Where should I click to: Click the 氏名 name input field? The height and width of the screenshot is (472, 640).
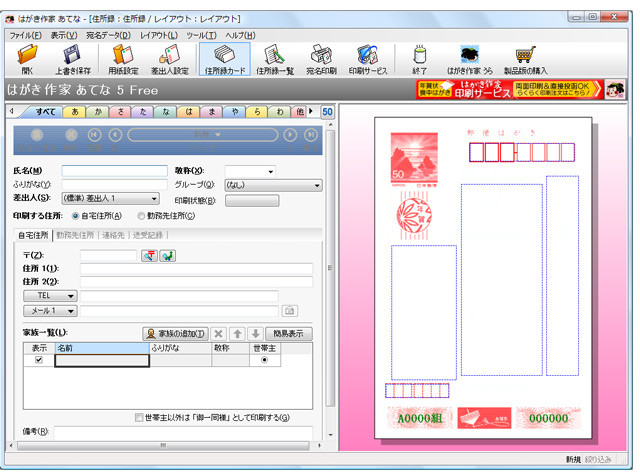(x=114, y=171)
